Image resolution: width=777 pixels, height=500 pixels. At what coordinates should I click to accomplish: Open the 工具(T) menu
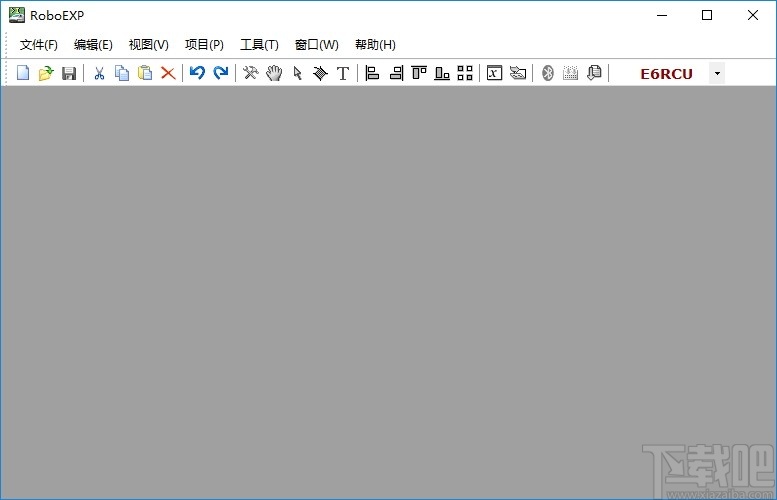pos(259,45)
